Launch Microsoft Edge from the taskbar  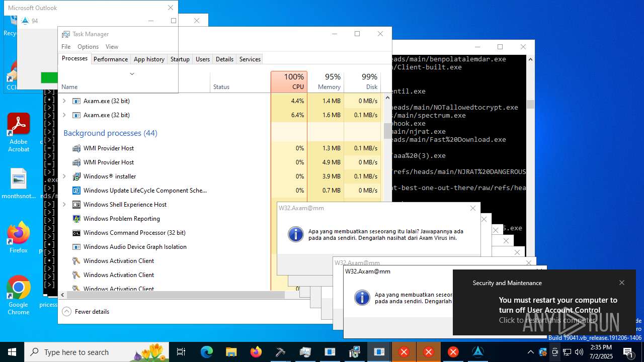(207, 352)
